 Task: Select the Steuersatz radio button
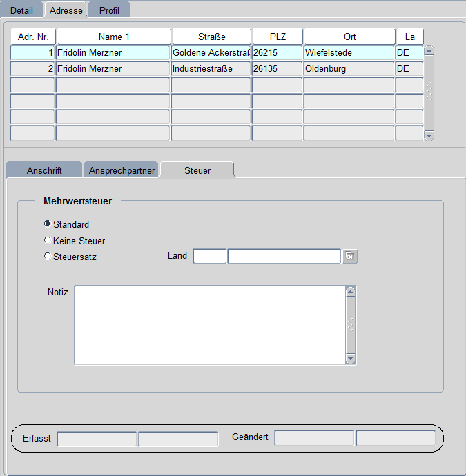(48, 257)
